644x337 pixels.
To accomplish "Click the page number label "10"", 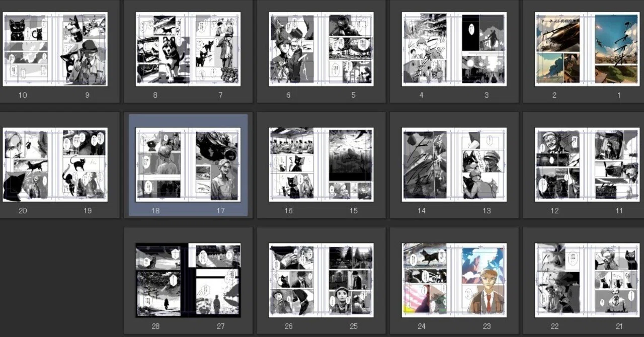I will pos(23,95).
